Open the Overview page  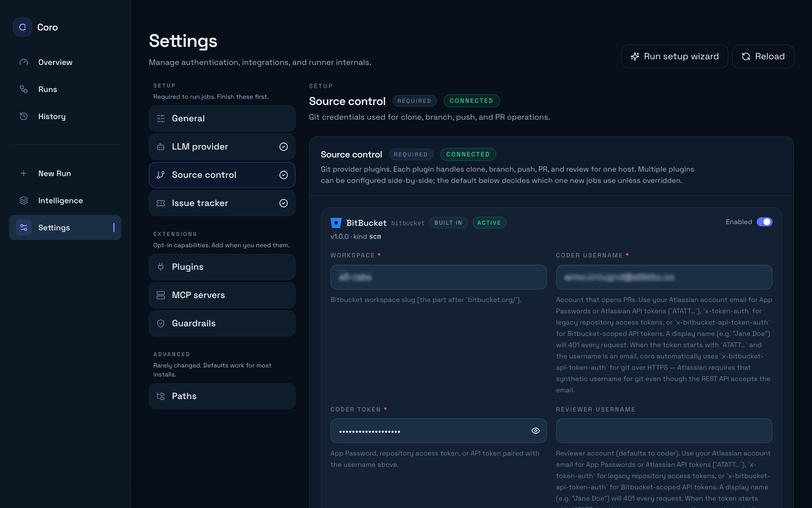[65, 62]
